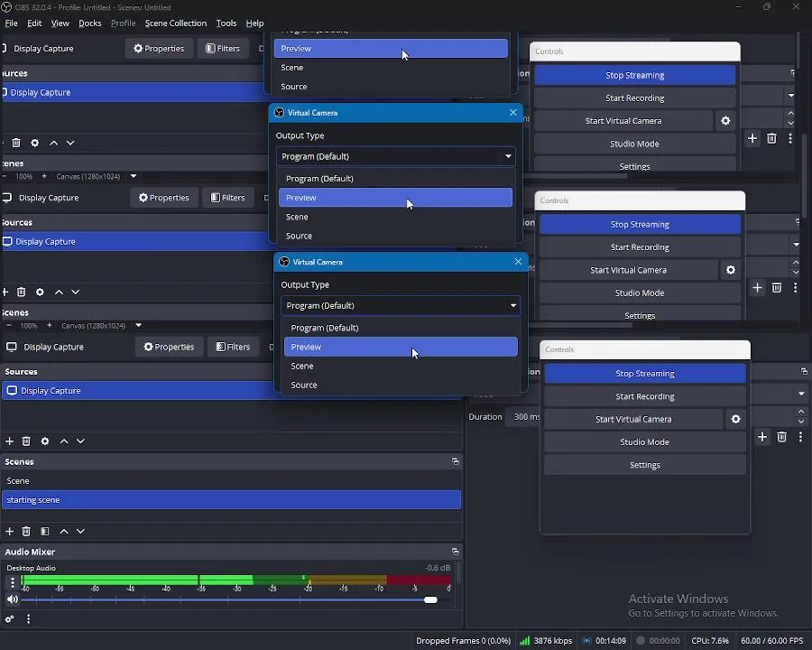Click the recording status dot beside 00:00:00
The height and width of the screenshot is (650, 812).
point(641,641)
